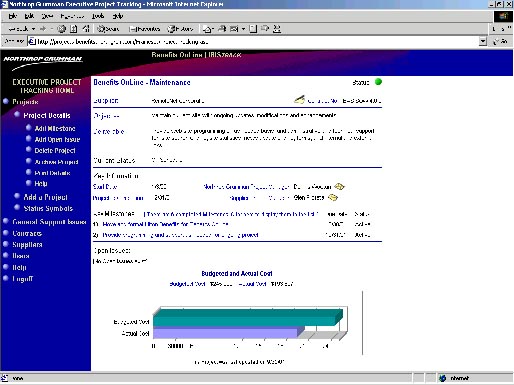Select Add Milestone in the sidebar

(55, 128)
